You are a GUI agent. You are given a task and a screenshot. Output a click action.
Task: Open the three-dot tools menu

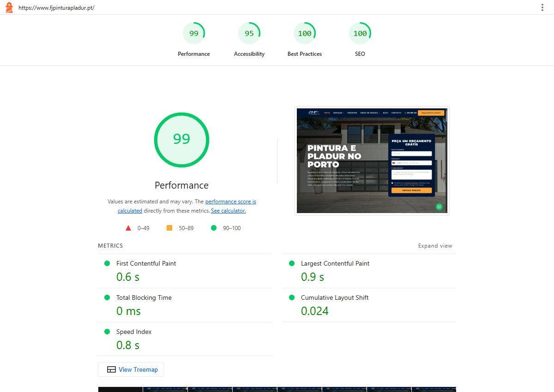pos(542,7)
